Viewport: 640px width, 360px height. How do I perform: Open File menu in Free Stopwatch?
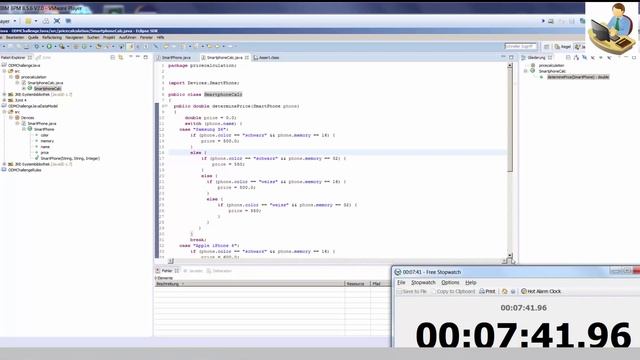click(x=401, y=282)
